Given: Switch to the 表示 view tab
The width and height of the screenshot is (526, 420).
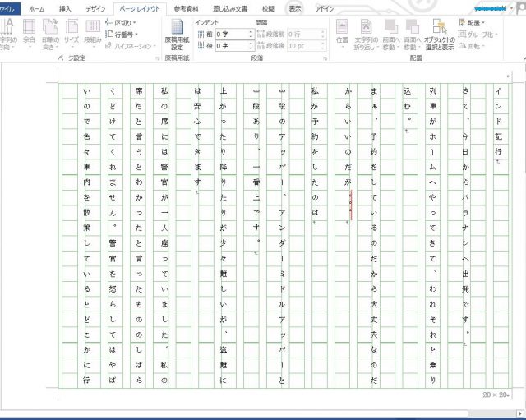Looking at the screenshot, I should 295,8.
